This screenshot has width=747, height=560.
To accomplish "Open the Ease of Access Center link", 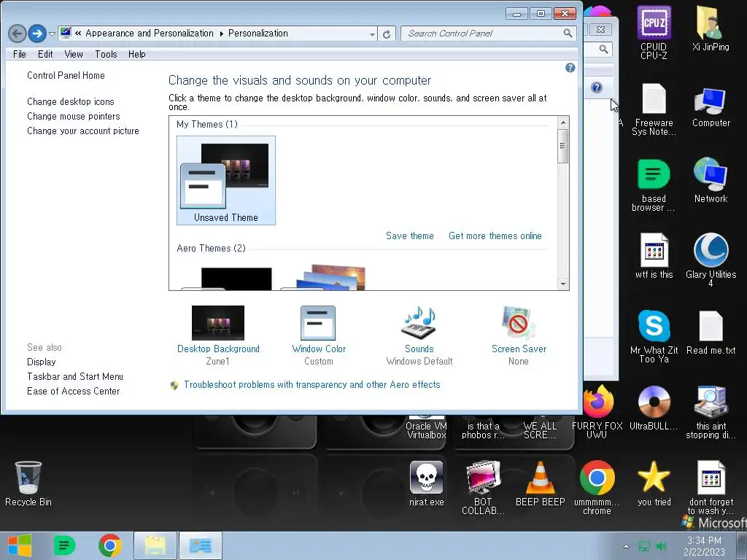I will [74, 391].
